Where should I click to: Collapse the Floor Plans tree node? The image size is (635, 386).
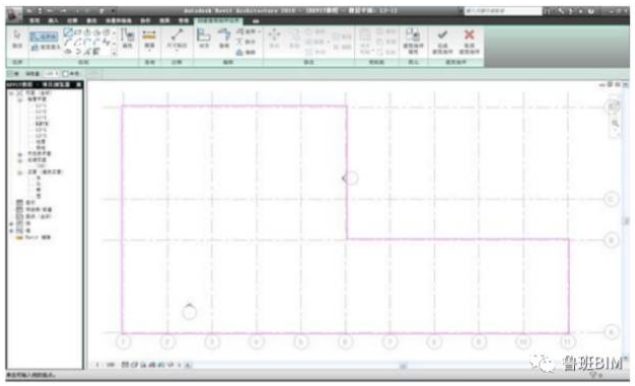pyautogui.click(x=20, y=99)
